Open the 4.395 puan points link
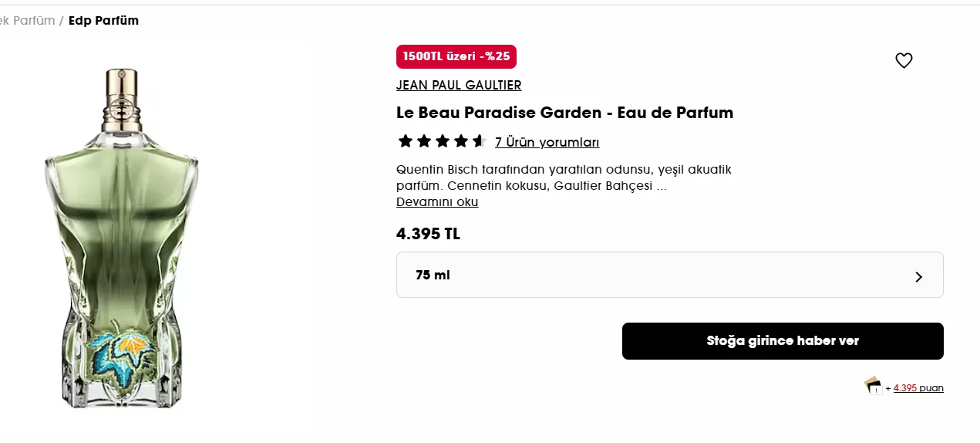980x443 pixels. click(x=918, y=388)
